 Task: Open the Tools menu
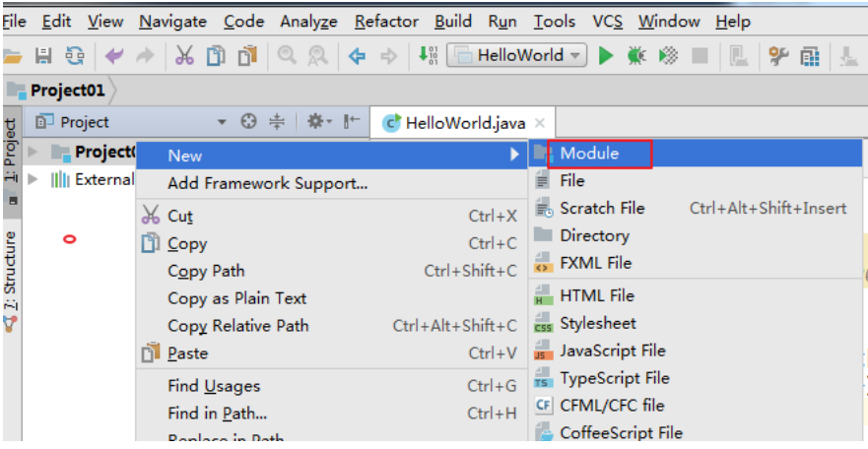pyautogui.click(x=555, y=21)
